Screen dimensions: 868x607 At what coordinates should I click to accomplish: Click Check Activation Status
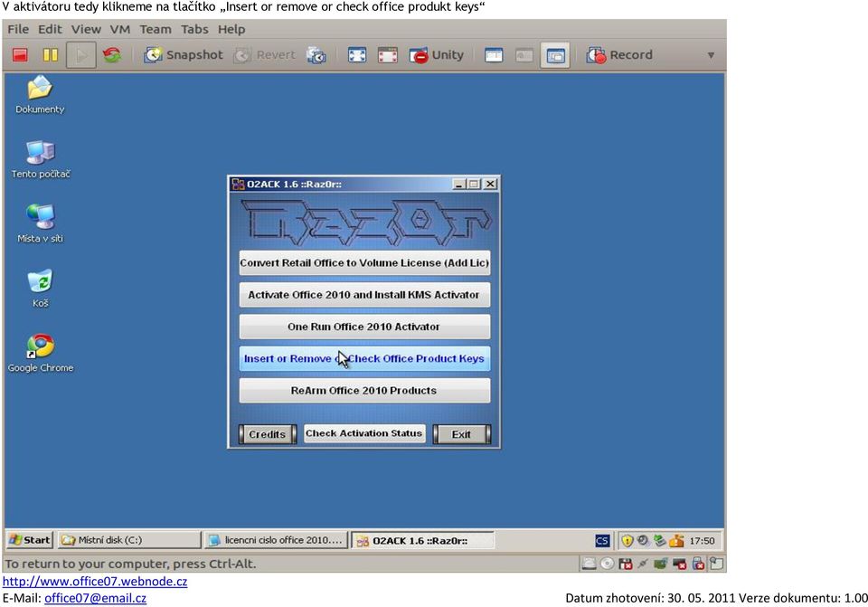[x=364, y=433]
